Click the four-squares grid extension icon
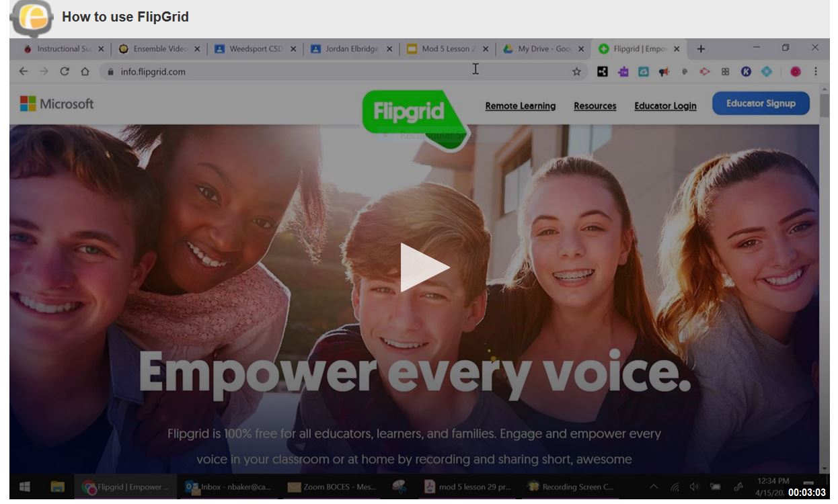Viewport: 838px width, 504px height. [x=725, y=71]
